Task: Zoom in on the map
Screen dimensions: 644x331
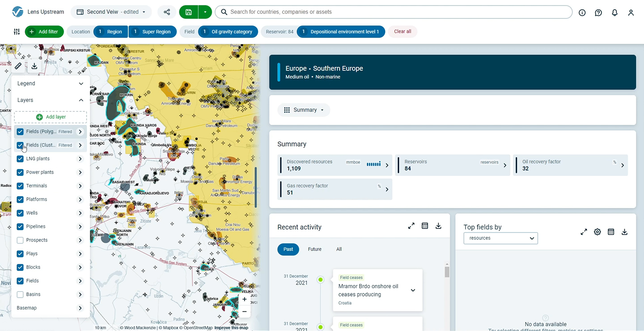Action: (x=244, y=299)
